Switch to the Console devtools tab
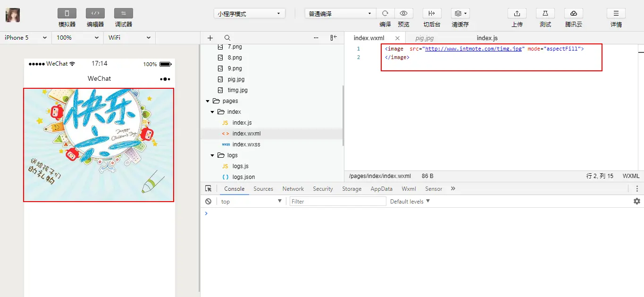 pyautogui.click(x=234, y=189)
